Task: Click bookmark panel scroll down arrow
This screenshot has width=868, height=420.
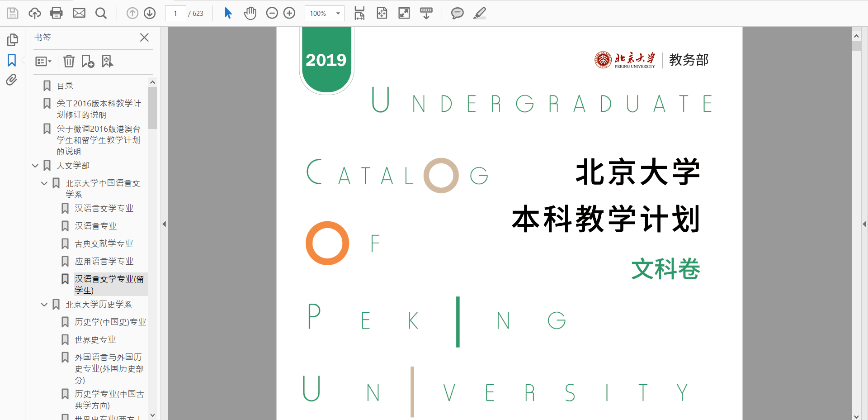Action: (152, 415)
